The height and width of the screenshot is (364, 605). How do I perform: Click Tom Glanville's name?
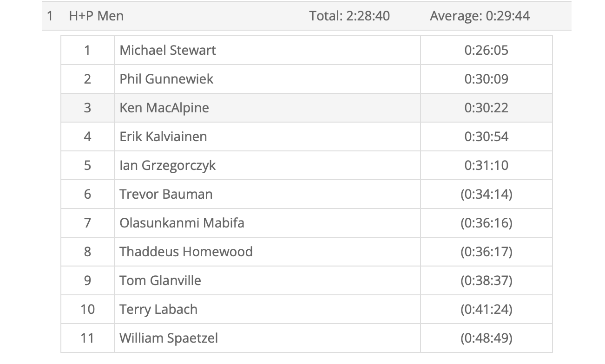tap(160, 280)
